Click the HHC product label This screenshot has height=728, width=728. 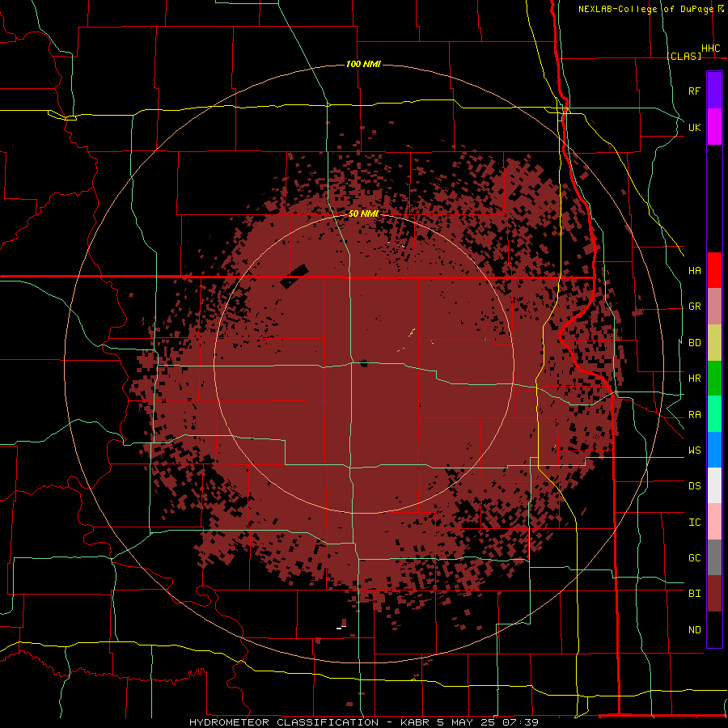[x=711, y=49]
